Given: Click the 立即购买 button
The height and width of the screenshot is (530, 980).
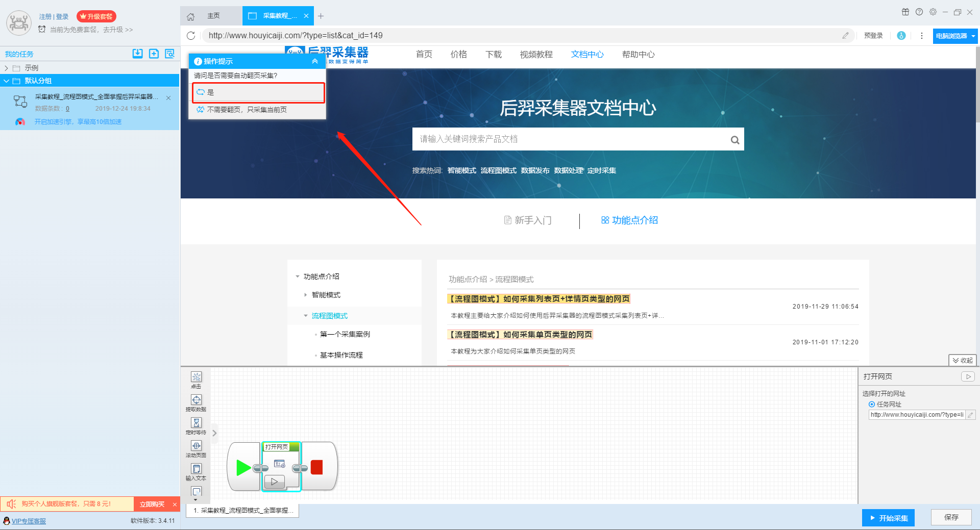Looking at the screenshot, I should (x=152, y=504).
